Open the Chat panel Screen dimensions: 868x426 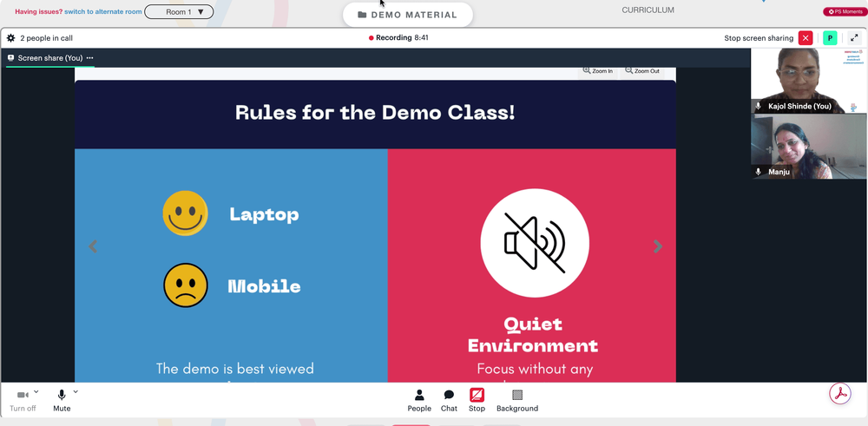pyautogui.click(x=449, y=401)
